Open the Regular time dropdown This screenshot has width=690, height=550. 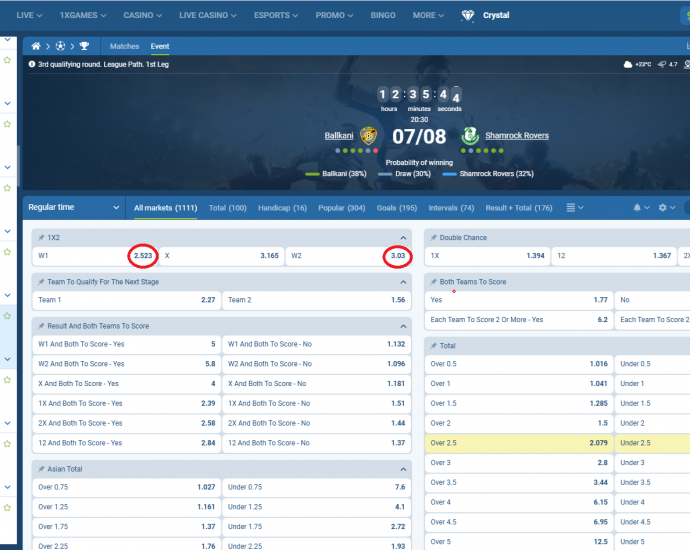pos(73,207)
